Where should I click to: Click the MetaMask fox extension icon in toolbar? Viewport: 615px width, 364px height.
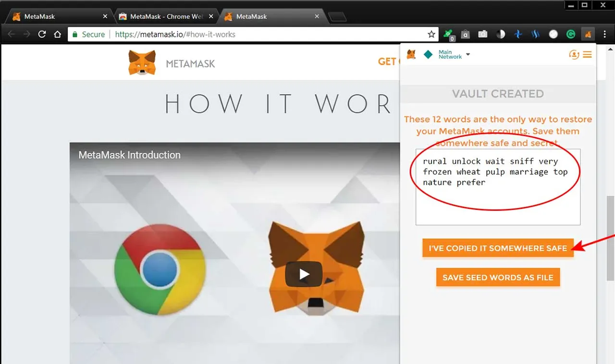588,35
